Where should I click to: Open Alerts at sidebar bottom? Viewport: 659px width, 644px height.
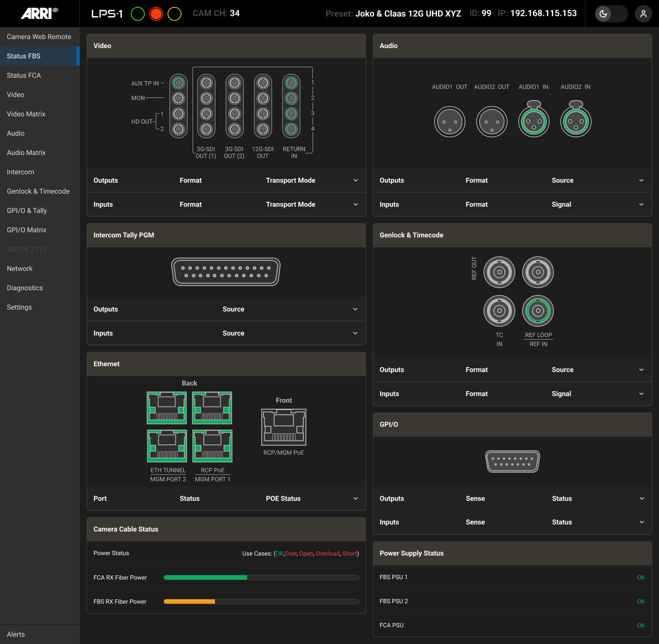click(x=16, y=634)
